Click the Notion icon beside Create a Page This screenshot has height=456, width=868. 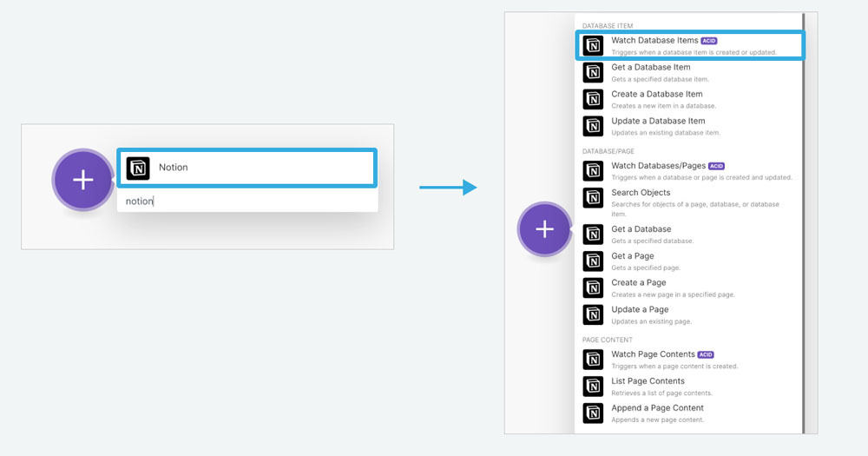(x=593, y=287)
